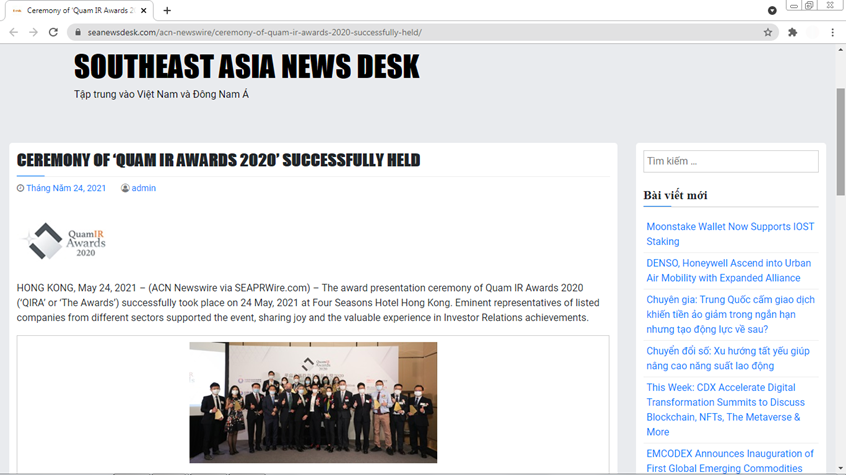The height and width of the screenshot is (475, 846).
Task: Open the admin author link
Action: 144,188
